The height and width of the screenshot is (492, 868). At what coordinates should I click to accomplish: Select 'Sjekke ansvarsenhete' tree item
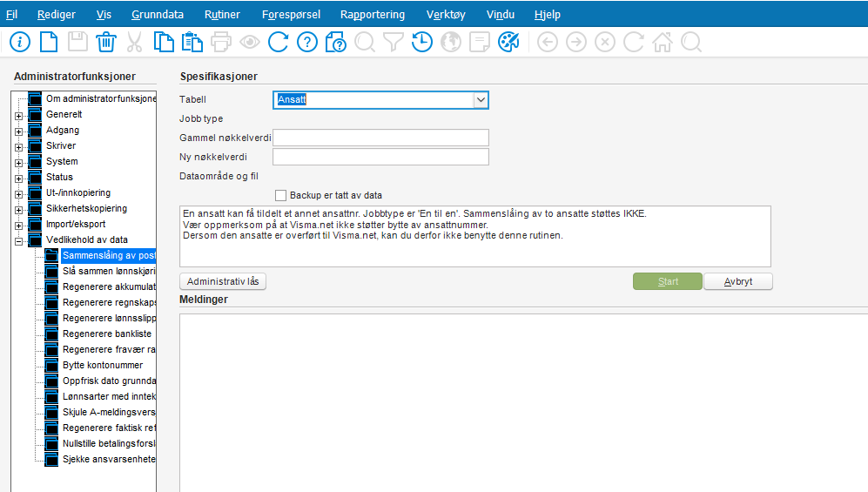[x=109, y=460]
